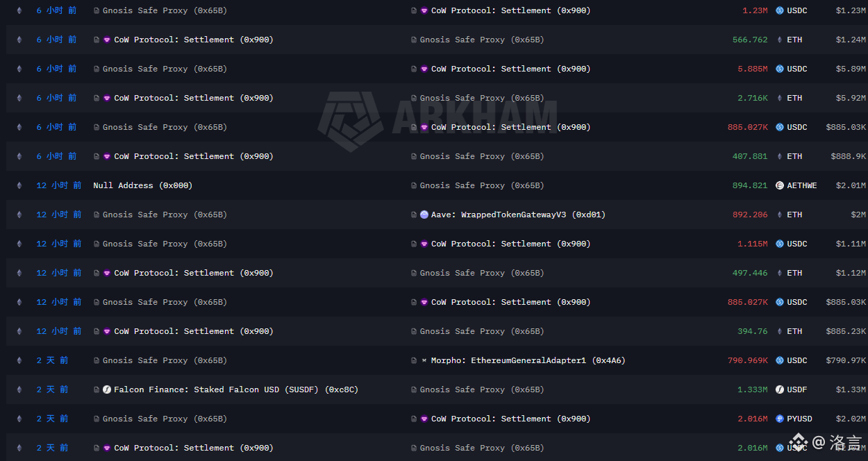Screen dimensions: 868x461
Task: Click the USDC token icon in the 790.969K row
Action: 779,360
